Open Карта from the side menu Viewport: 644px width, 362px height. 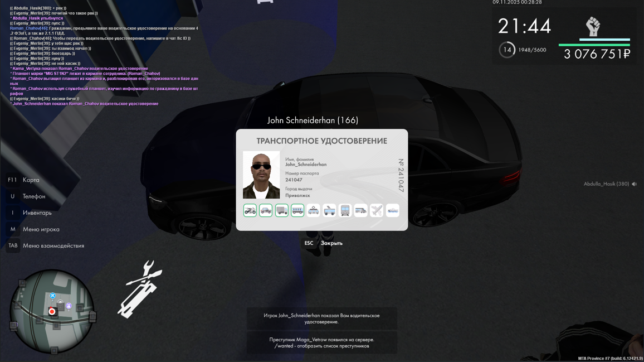31,180
